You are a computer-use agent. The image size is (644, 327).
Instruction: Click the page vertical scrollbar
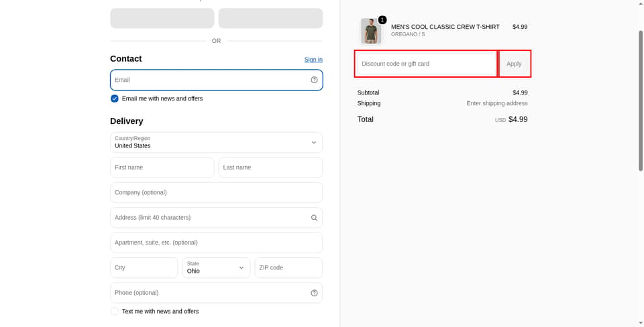[640, 101]
